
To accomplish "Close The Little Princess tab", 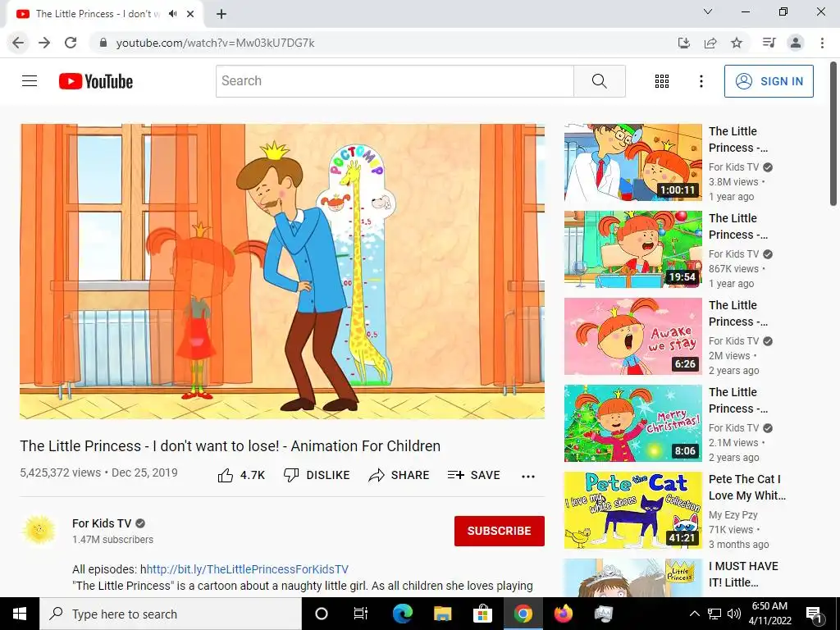I will click(190, 14).
